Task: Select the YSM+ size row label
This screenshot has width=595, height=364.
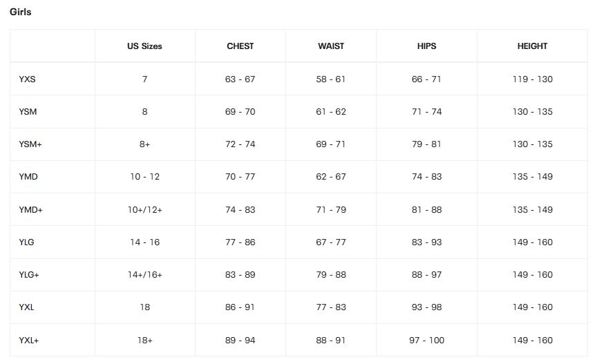Action: (30, 144)
